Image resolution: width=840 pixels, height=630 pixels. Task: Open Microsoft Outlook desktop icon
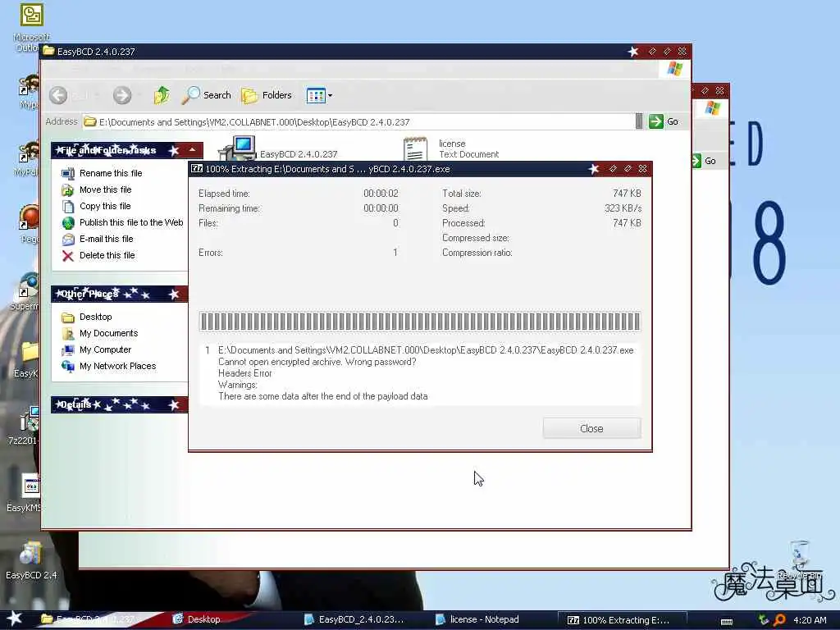30,28
